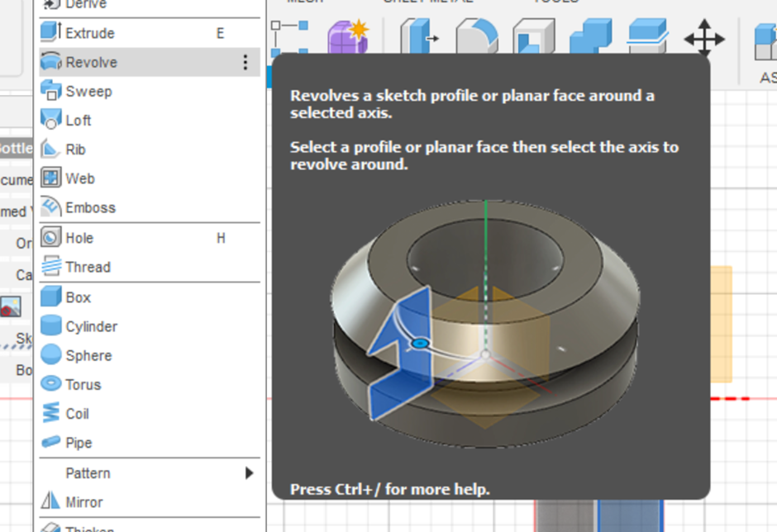This screenshot has width=777, height=532.
Task: Choose the Loft command
Action: coord(149,121)
